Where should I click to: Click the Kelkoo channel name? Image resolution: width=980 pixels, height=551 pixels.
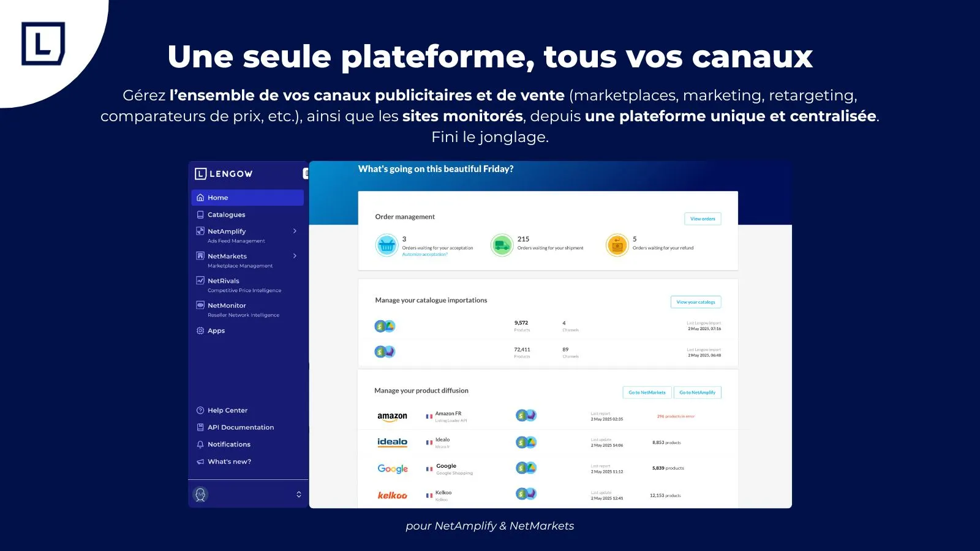click(x=443, y=493)
